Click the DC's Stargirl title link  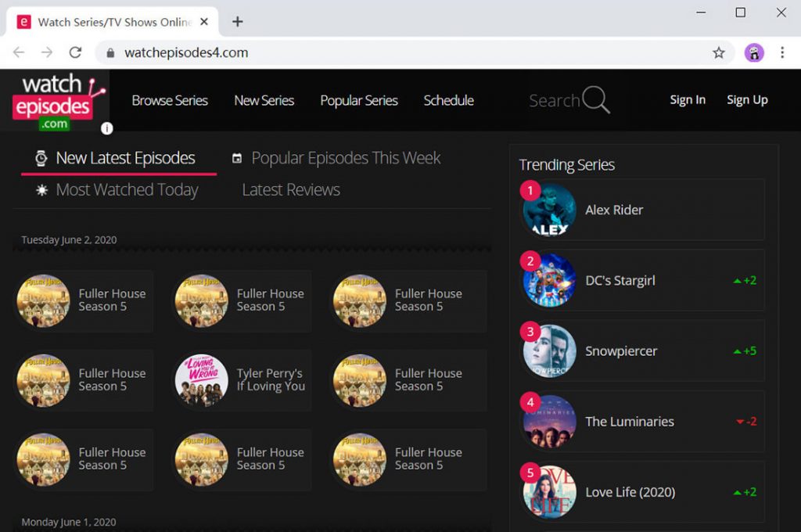[620, 281]
